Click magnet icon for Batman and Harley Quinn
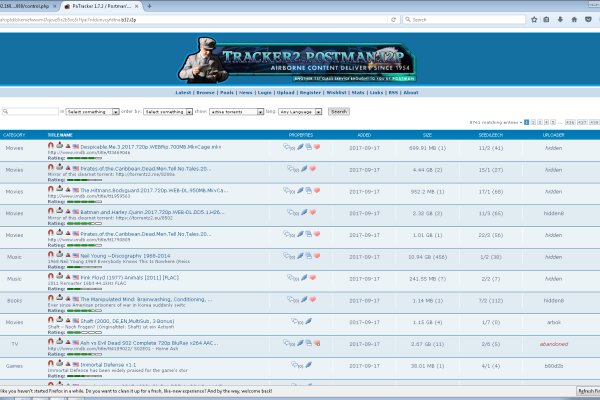This screenshot has width=600, height=400. coord(51,211)
